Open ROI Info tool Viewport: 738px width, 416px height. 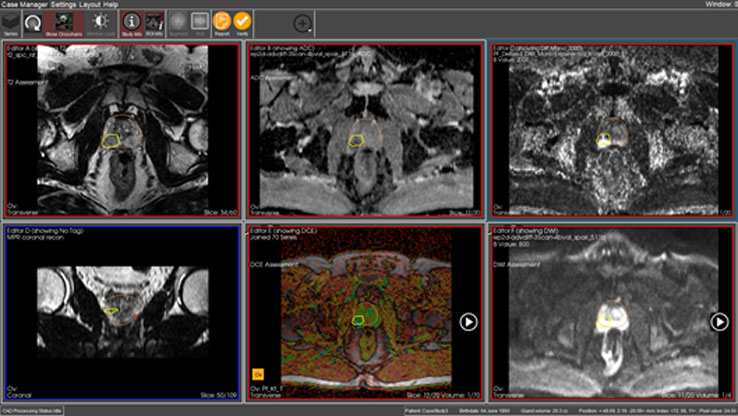point(154,24)
